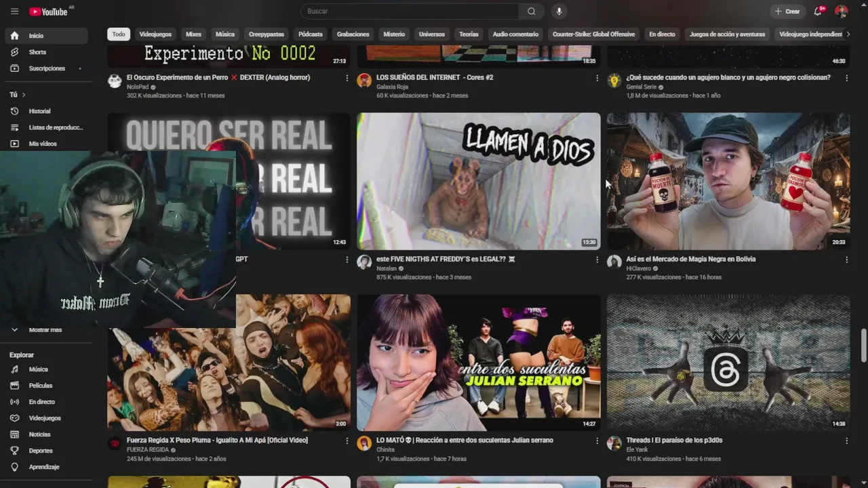Expand sidebar with Mostrar más
This screenshot has width=868, height=488.
click(x=44, y=330)
